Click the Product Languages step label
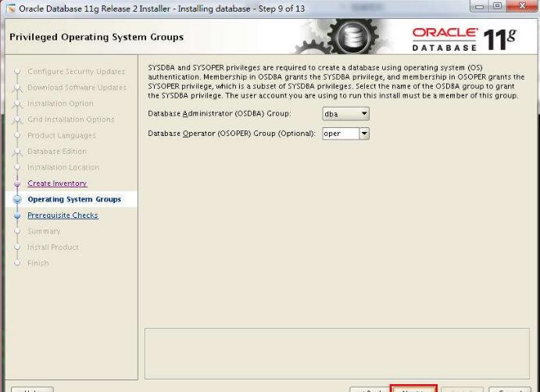Screen dimensions: 540x392 [61, 135]
